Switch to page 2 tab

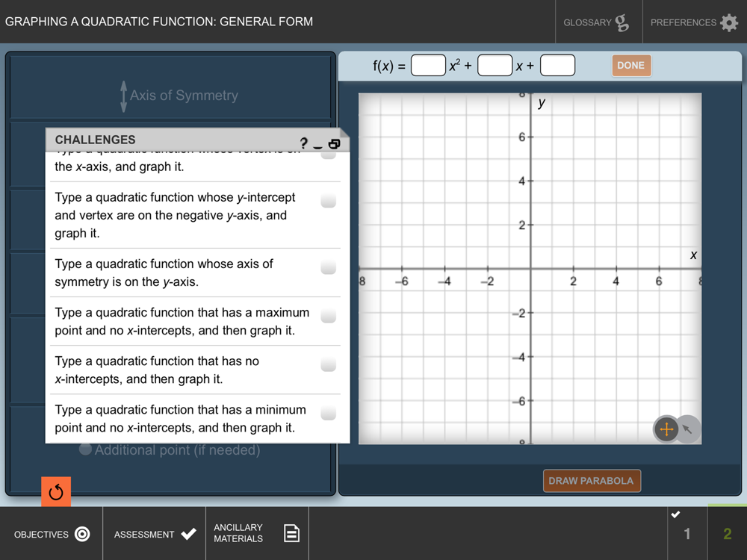[727, 533]
